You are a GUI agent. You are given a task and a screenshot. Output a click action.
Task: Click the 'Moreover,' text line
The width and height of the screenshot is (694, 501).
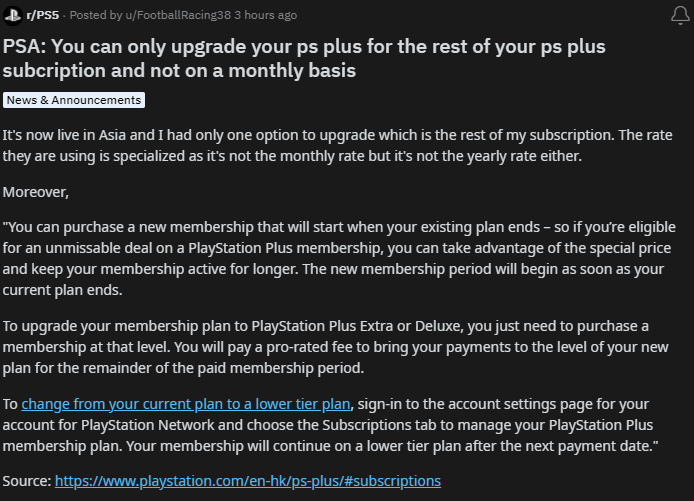tap(36, 192)
